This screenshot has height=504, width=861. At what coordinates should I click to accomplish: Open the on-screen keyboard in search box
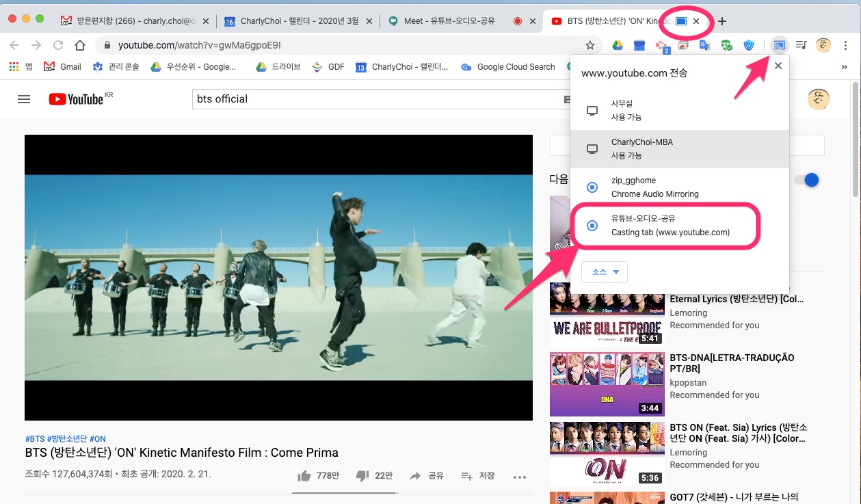[566, 100]
